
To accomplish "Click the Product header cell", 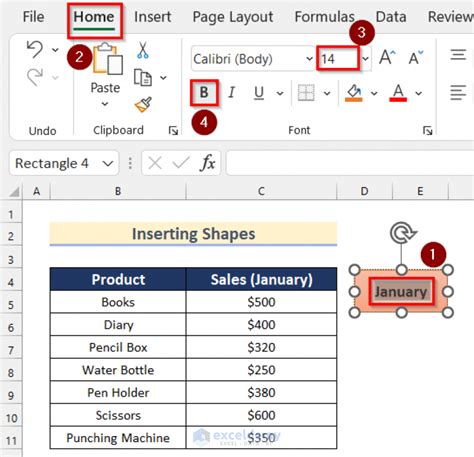I will pyautogui.click(x=118, y=279).
